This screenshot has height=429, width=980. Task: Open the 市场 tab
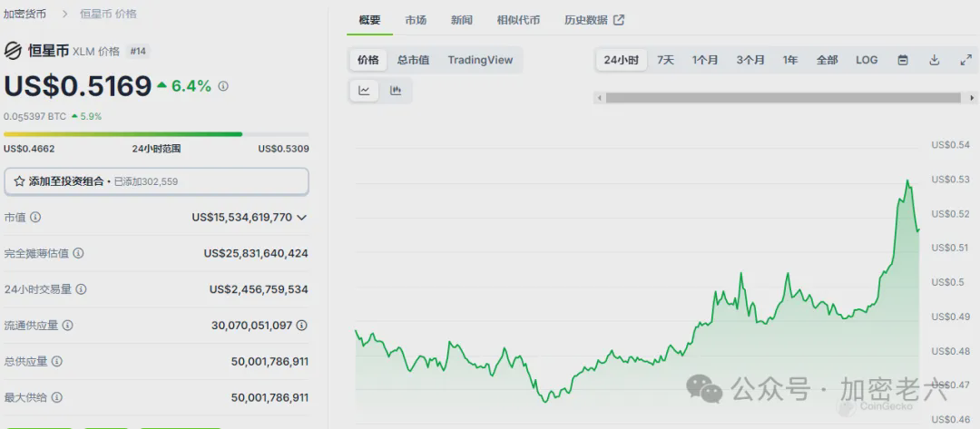click(416, 20)
